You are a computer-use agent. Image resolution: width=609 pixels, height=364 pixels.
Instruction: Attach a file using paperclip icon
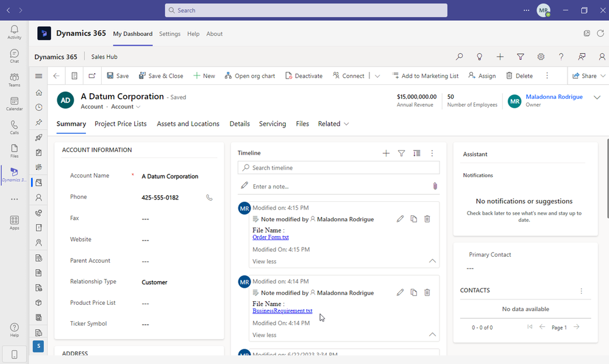click(x=435, y=186)
